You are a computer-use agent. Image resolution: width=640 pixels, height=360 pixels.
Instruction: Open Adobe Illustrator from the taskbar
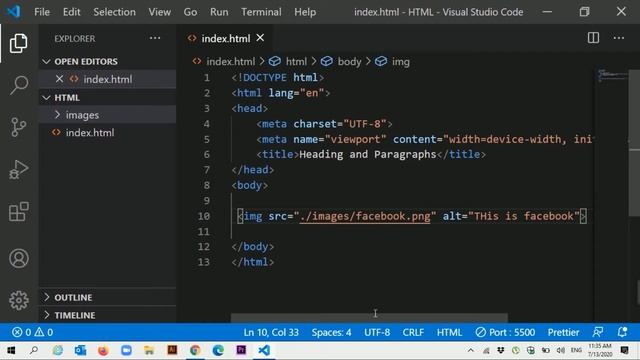coord(172,350)
